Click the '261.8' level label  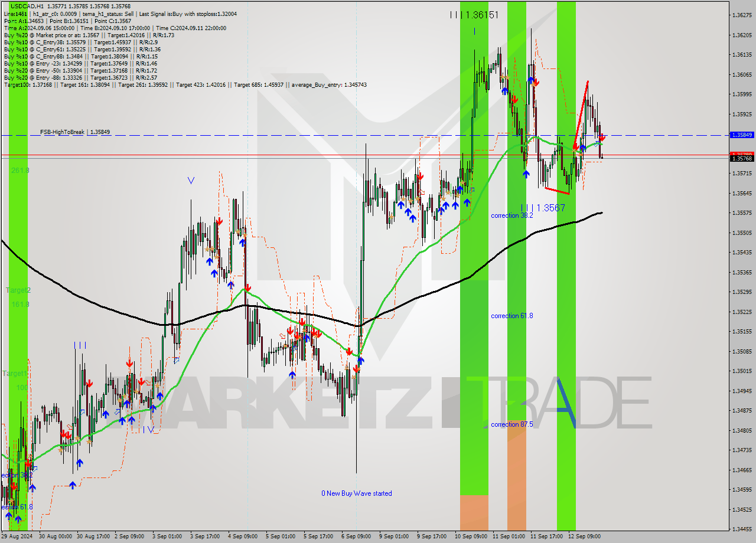click(20, 171)
